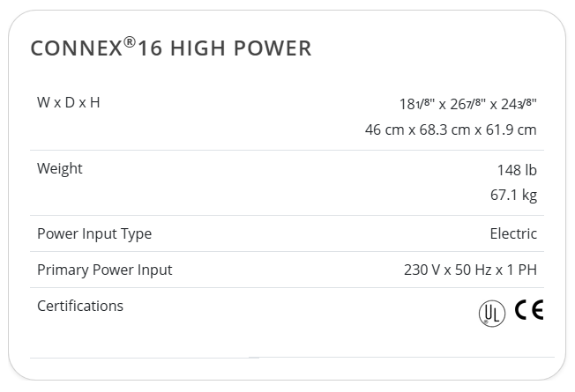Click the CE certification mark
The width and height of the screenshot is (575, 392).
[x=529, y=309]
